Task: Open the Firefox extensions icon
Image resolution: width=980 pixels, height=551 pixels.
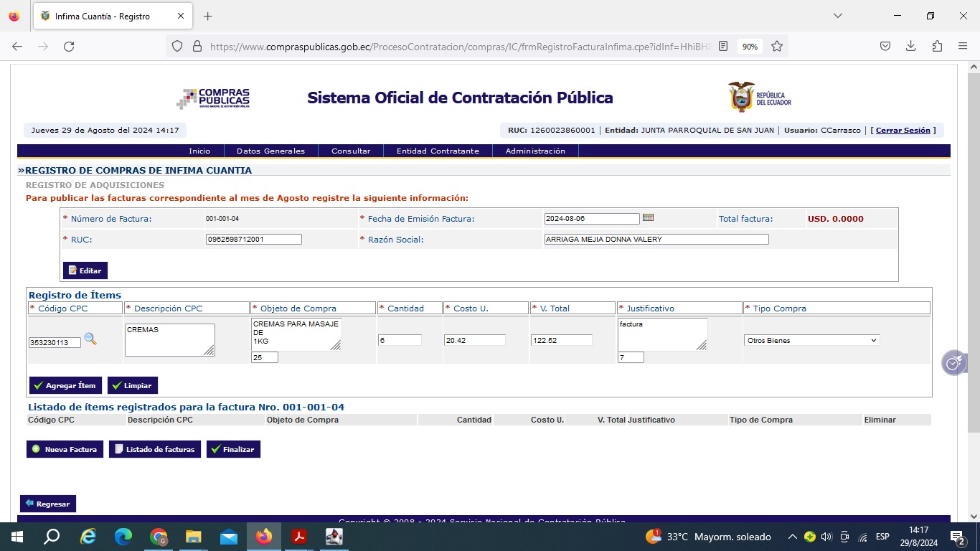Action: pos(937,46)
